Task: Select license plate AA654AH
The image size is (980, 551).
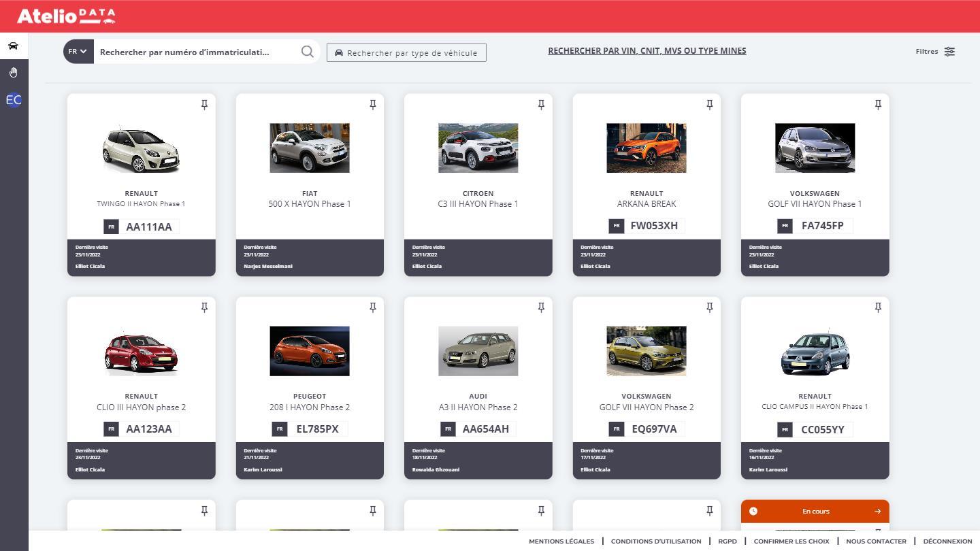Action: click(478, 429)
